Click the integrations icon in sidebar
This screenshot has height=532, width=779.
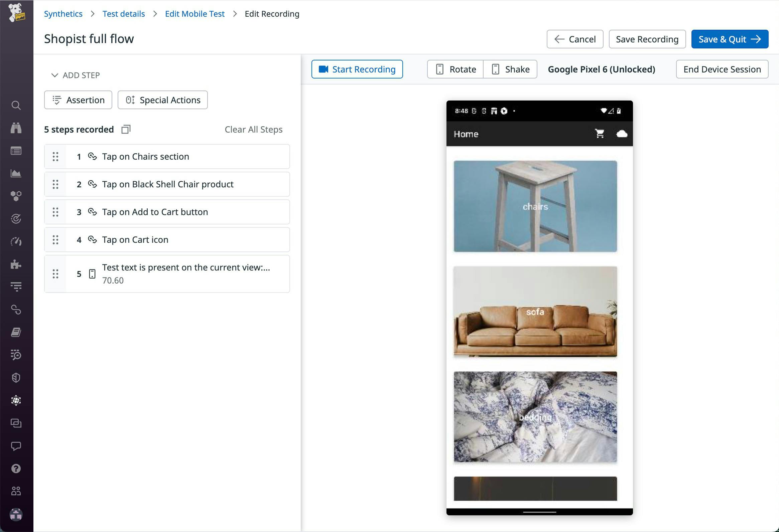(x=16, y=264)
